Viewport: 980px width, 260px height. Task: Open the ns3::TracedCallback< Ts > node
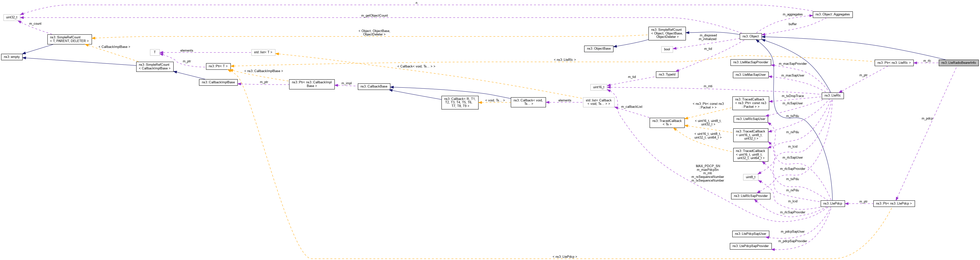(x=667, y=123)
